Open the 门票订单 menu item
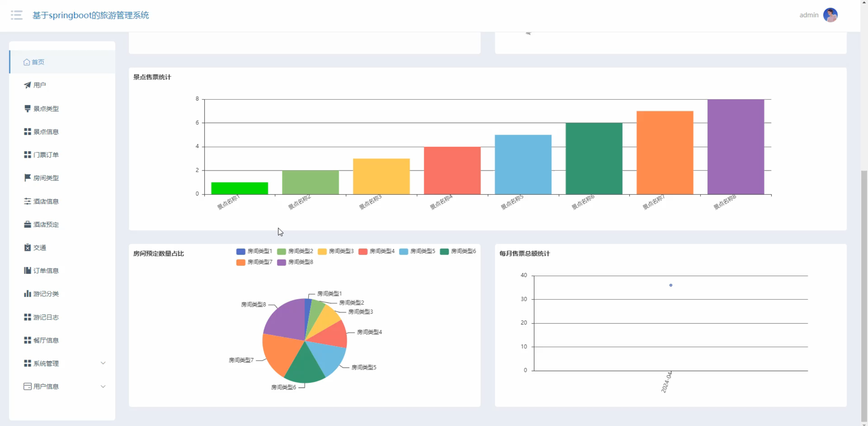Image resolution: width=868 pixels, height=426 pixels. tap(46, 155)
